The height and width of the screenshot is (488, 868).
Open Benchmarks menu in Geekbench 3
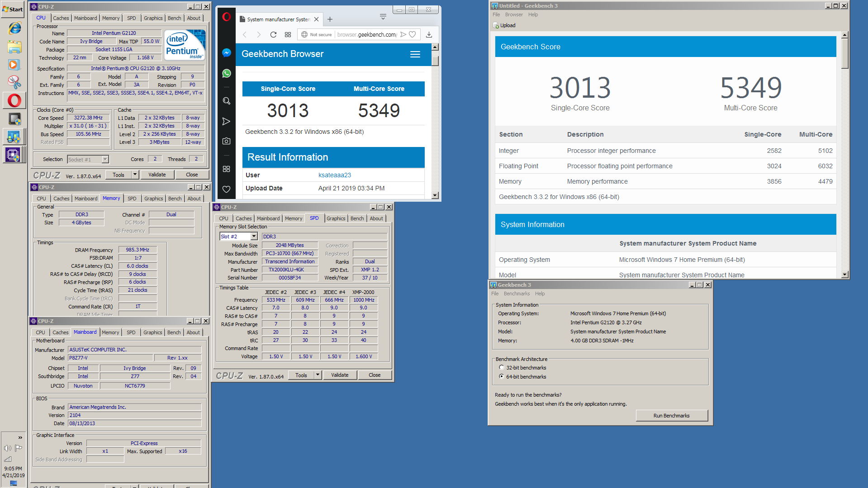(x=517, y=294)
